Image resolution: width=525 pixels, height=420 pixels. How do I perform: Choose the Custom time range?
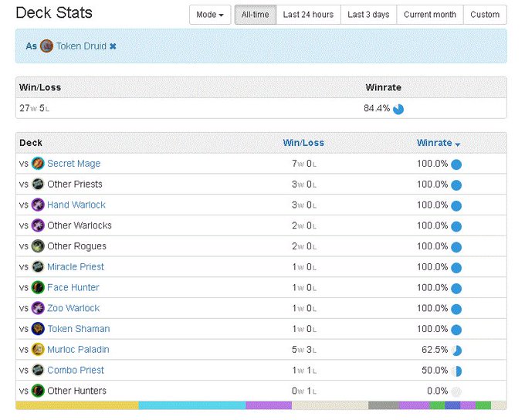pos(485,15)
